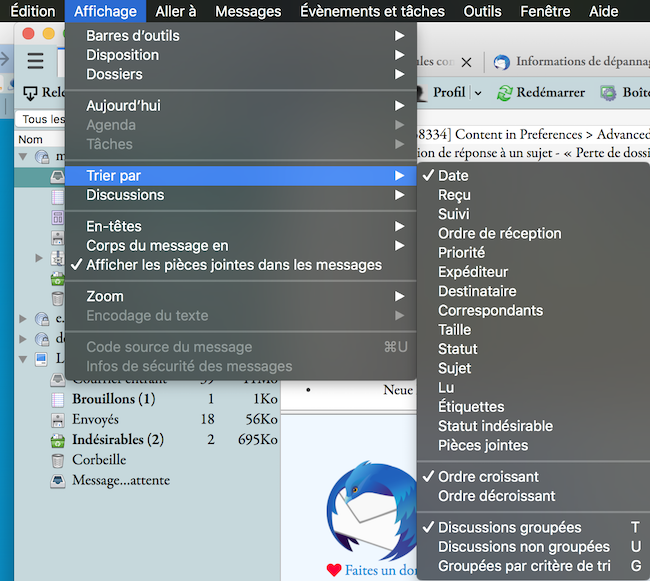Sort messages by Correspondants
The height and width of the screenshot is (581, 650).
(x=533, y=310)
